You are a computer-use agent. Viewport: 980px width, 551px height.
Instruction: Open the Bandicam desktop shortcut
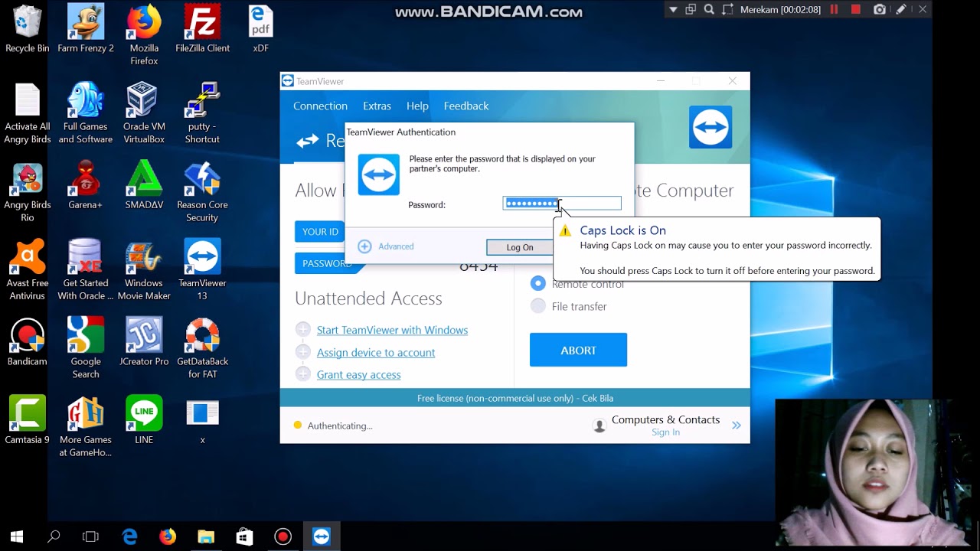(x=28, y=342)
